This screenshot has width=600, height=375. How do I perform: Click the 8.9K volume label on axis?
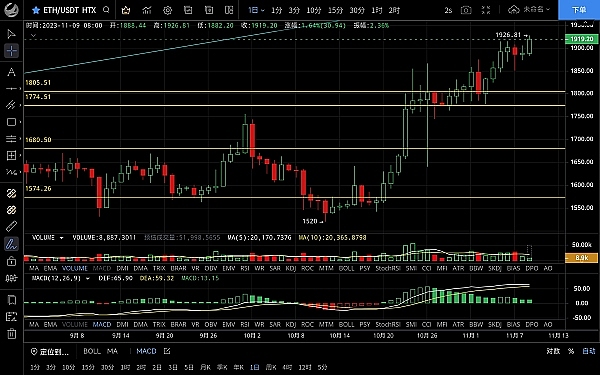pos(581,258)
